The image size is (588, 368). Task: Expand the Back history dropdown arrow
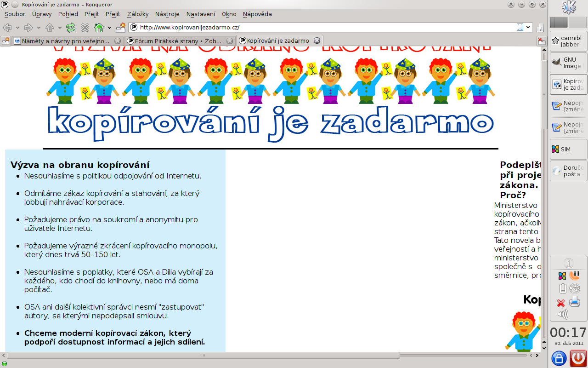[17, 28]
